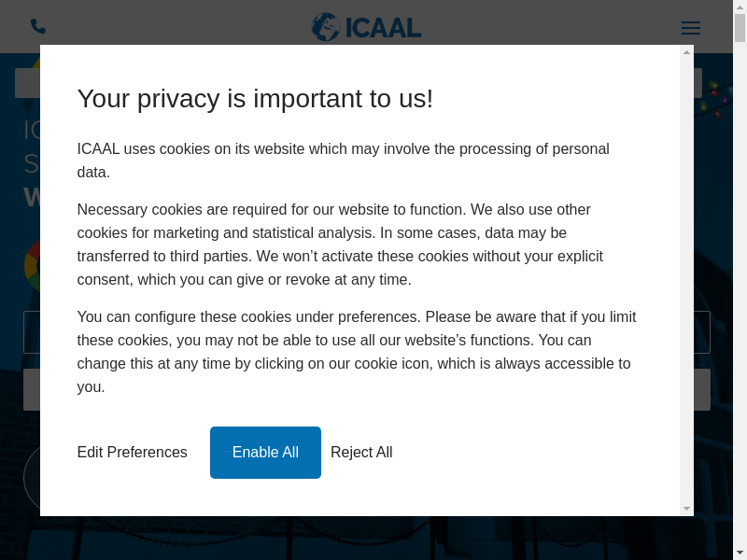
Task: Click the cookie dialog scrollbar track
Action: pos(687,280)
